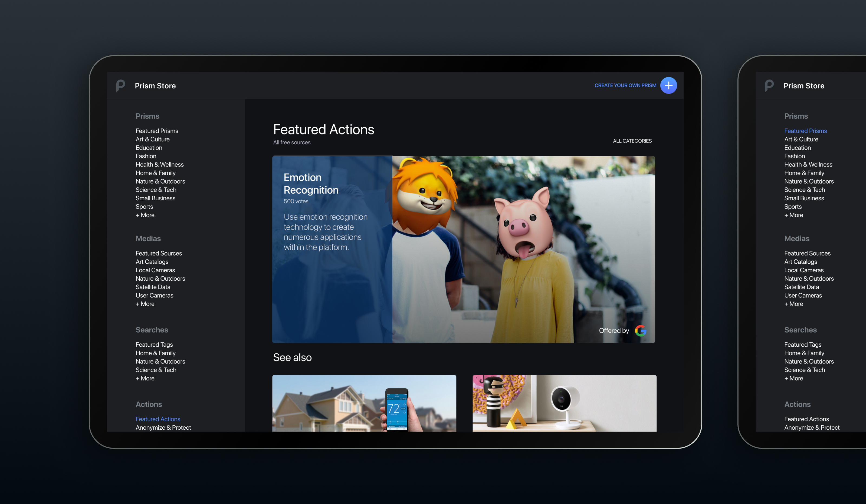Viewport: 866px width, 504px height.
Task: Select Art Catalogs in right-side window
Action: (x=800, y=262)
